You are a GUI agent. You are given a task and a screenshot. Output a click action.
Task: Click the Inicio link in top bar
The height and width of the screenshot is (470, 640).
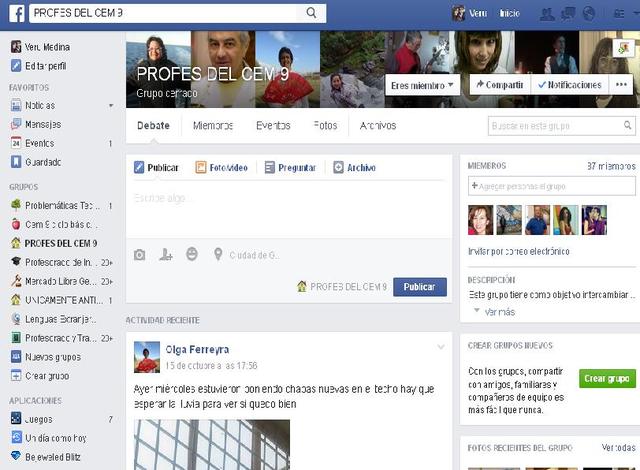[x=510, y=13]
